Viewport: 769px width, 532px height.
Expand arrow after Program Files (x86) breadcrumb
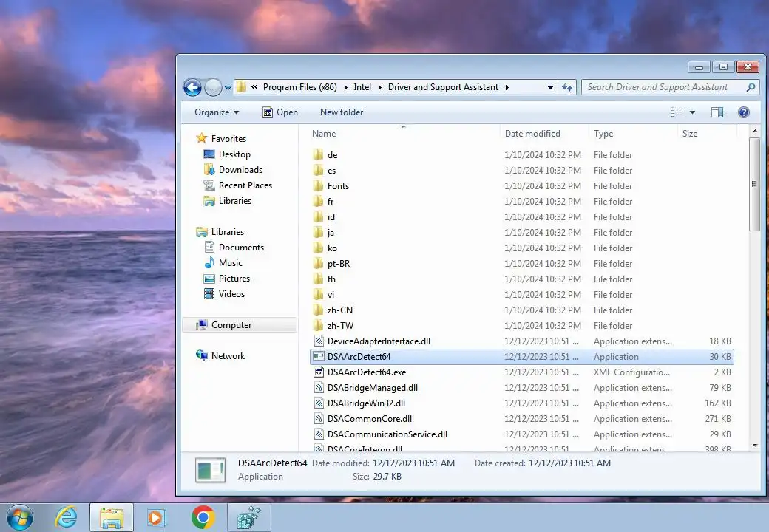(x=345, y=87)
